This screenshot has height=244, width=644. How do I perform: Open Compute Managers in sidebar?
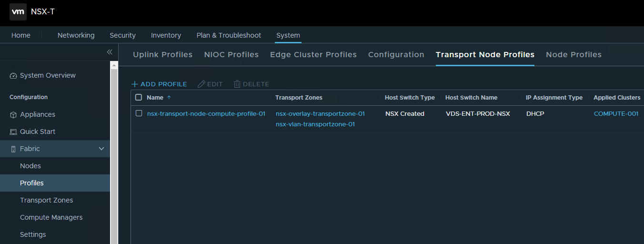coord(51,218)
